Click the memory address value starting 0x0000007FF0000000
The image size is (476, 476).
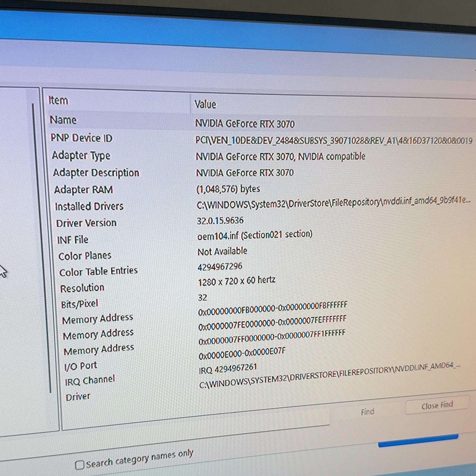272,338
